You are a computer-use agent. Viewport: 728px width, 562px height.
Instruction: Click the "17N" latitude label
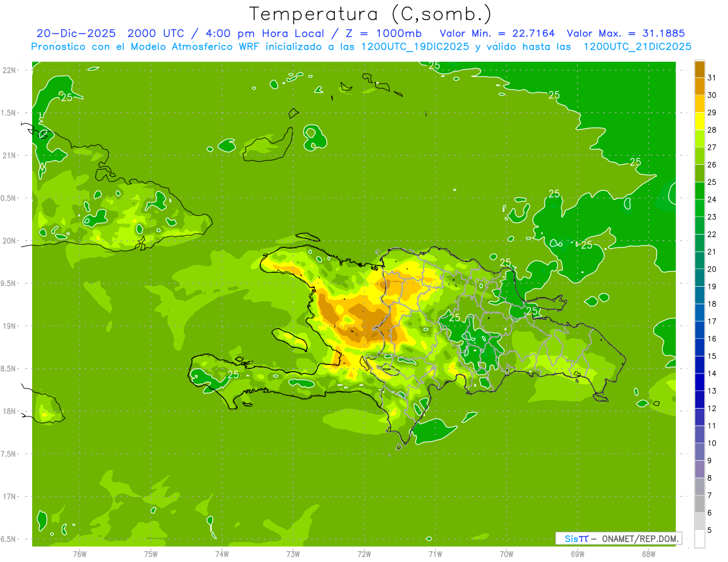[9, 497]
